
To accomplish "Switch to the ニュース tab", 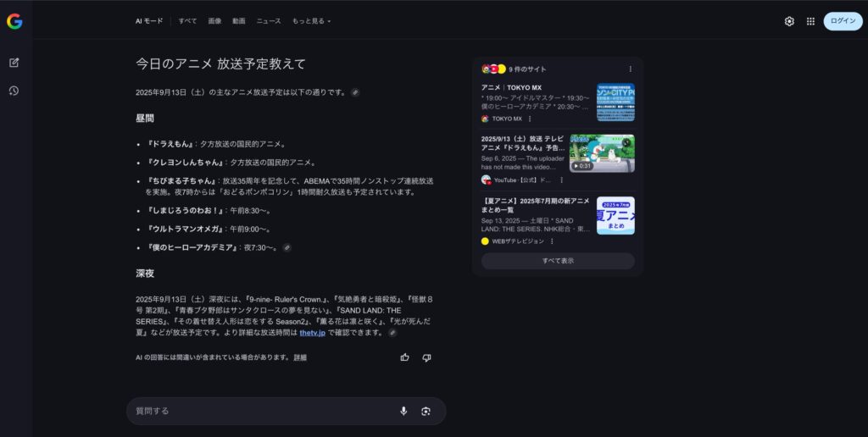I will 269,21.
